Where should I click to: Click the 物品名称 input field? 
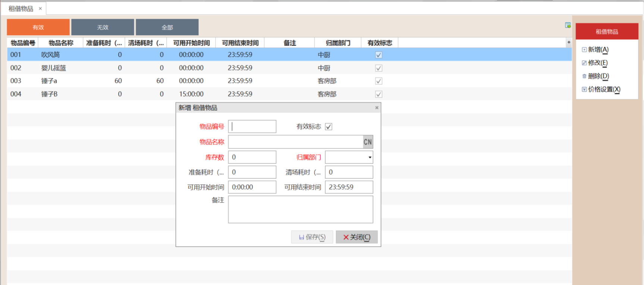[x=296, y=142]
